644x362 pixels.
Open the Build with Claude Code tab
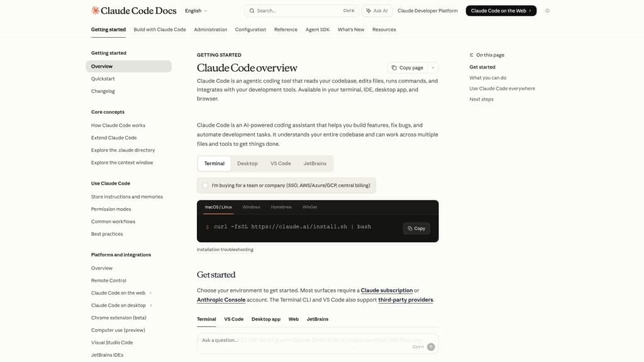[x=160, y=30]
